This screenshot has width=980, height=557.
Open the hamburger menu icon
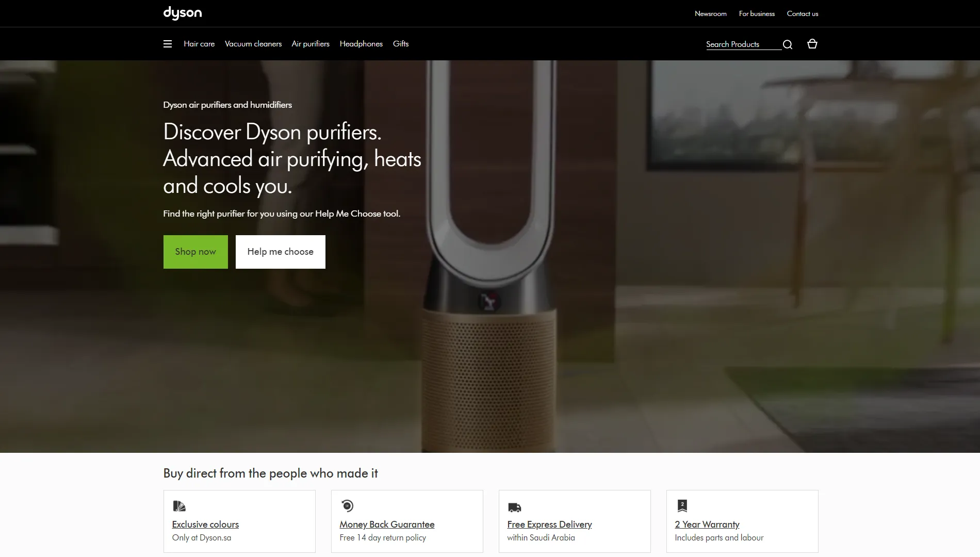168,44
